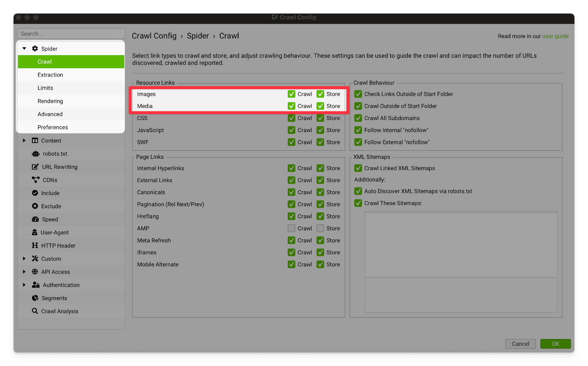Image resolution: width=588 pixels, height=366 pixels.
Task: Enable the AMP Crawl checkbox
Action: 291,228
